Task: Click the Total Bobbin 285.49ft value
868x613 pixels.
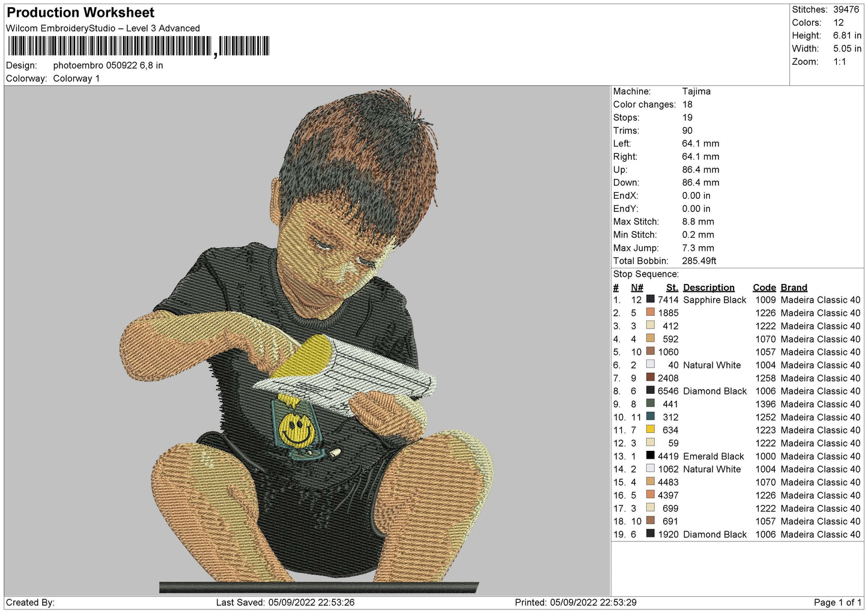Action: coord(699,261)
